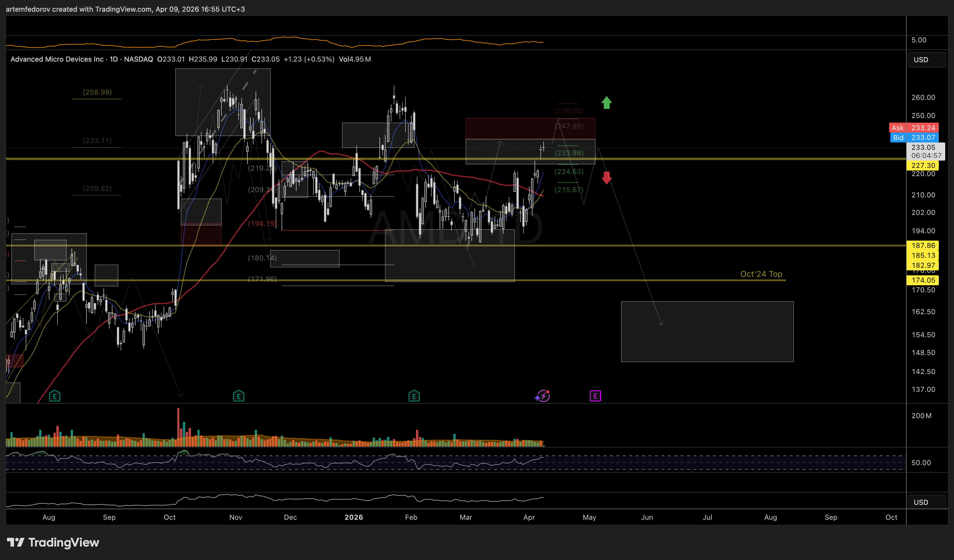Click the 137.00 price axis label
The height and width of the screenshot is (560, 954).
pos(923,389)
